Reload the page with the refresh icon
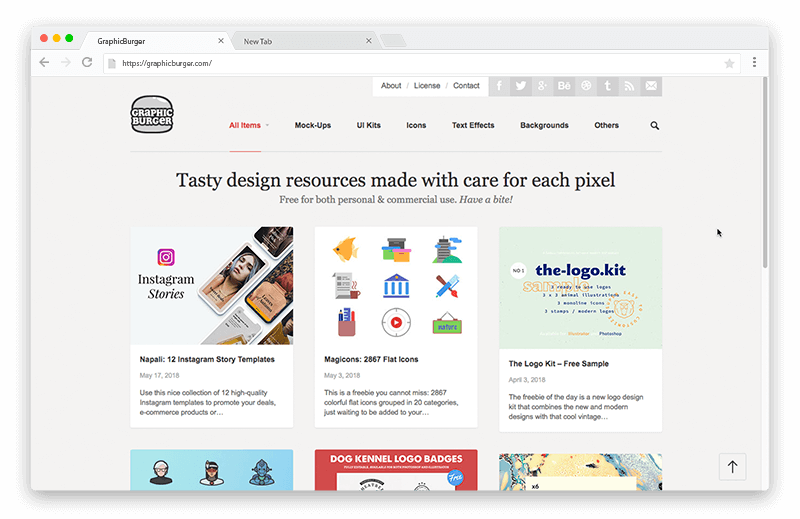Screen dimensions: 800x519 87,62
